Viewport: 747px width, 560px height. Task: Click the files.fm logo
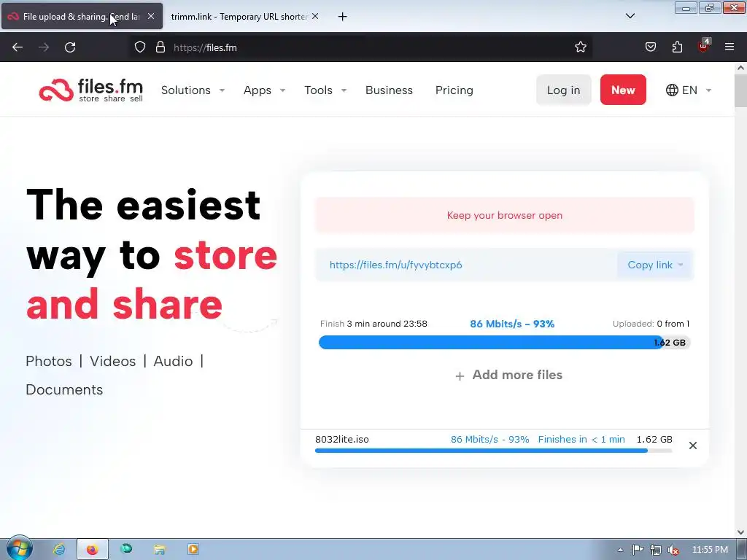(x=91, y=90)
